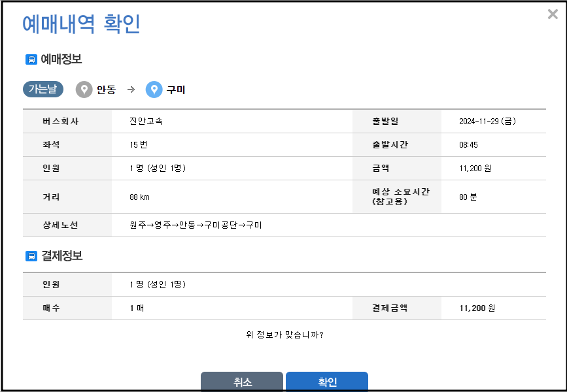Click the arrival station name 구미
Screen dimensions: 567x392
click(x=177, y=89)
